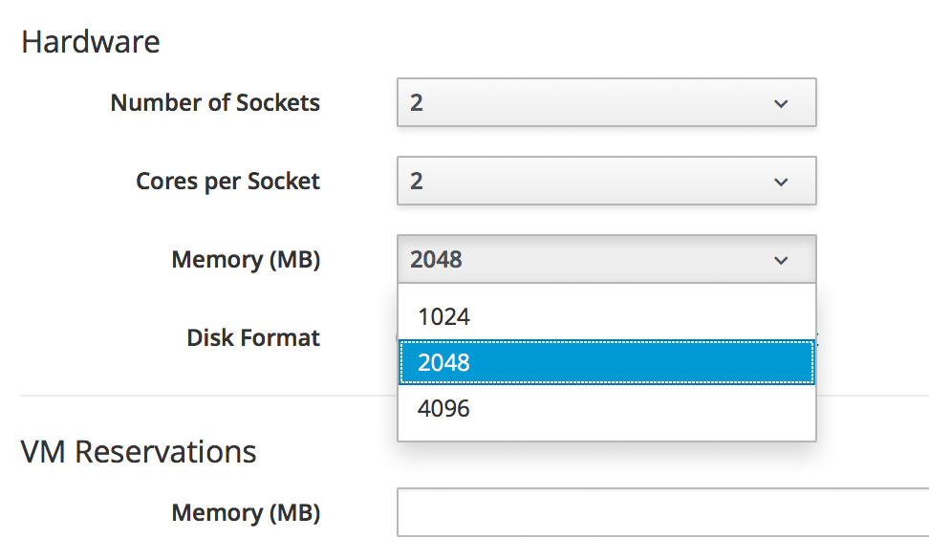Screen dimensions: 929x560
Task: Click the Hardware section "Memory (MB)" label
Action: tap(246, 260)
